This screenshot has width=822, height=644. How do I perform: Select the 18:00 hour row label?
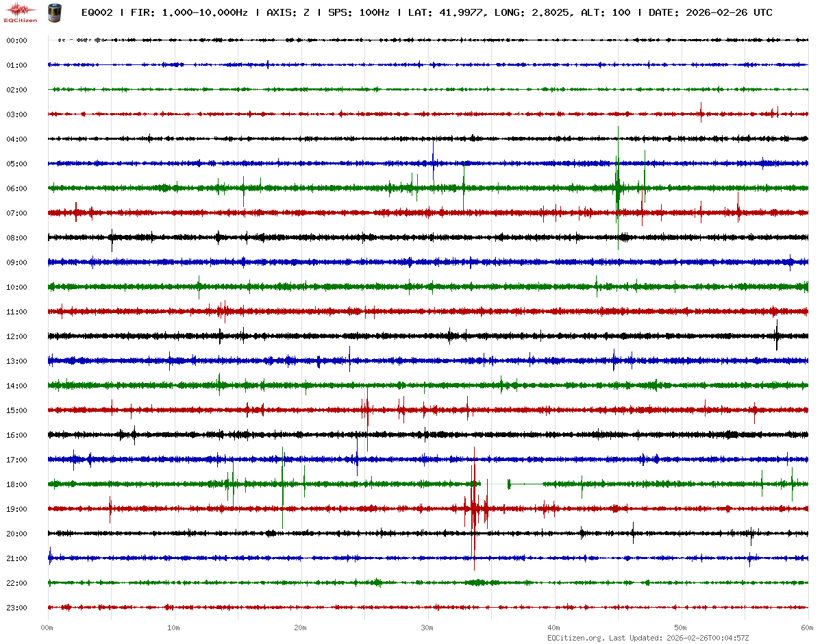[x=16, y=484]
